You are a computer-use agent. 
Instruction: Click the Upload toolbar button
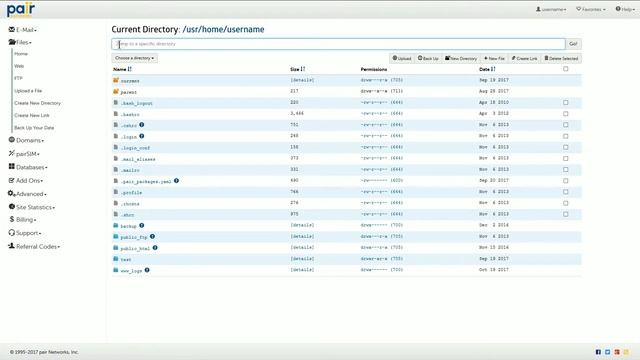coord(402,58)
